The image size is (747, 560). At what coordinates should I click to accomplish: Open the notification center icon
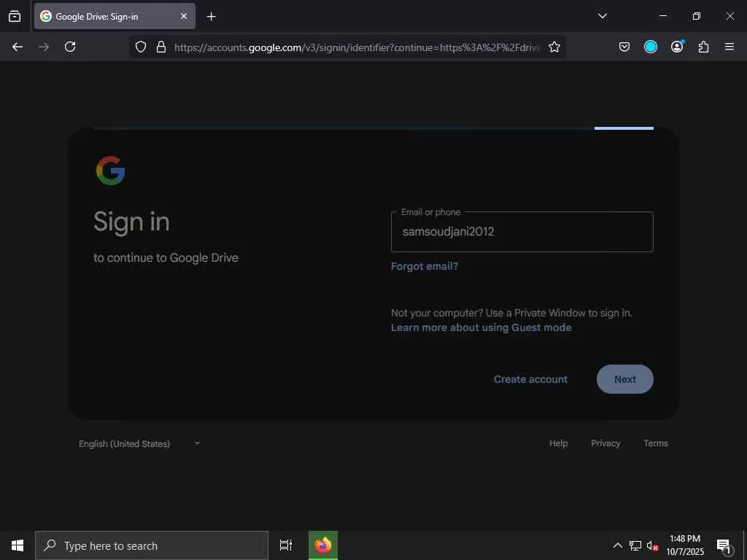(724, 545)
